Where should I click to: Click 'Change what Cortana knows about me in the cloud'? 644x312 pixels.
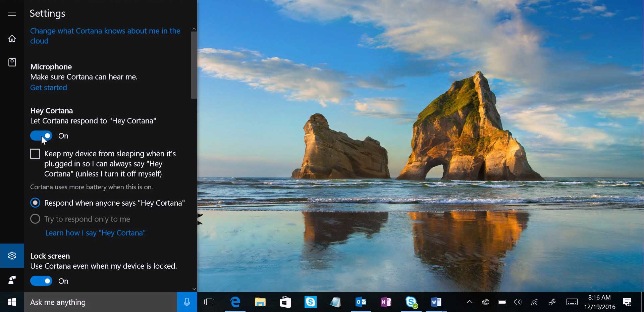105,36
